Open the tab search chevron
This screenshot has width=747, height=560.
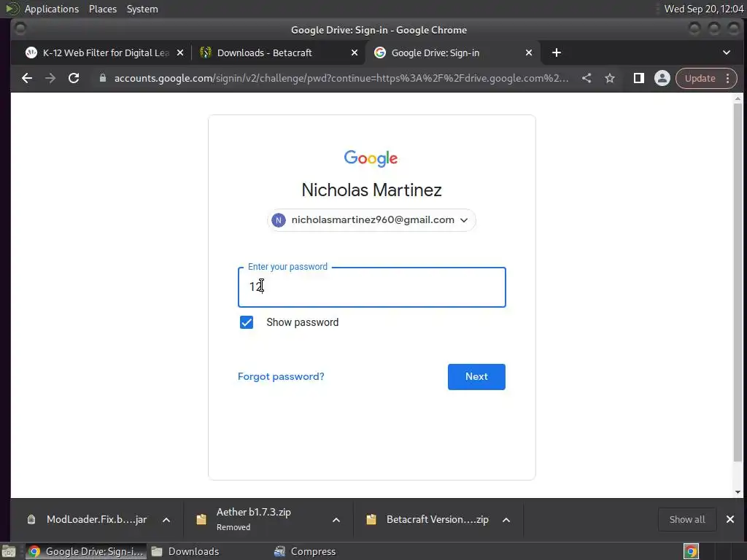pyautogui.click(x=727, y=52)
